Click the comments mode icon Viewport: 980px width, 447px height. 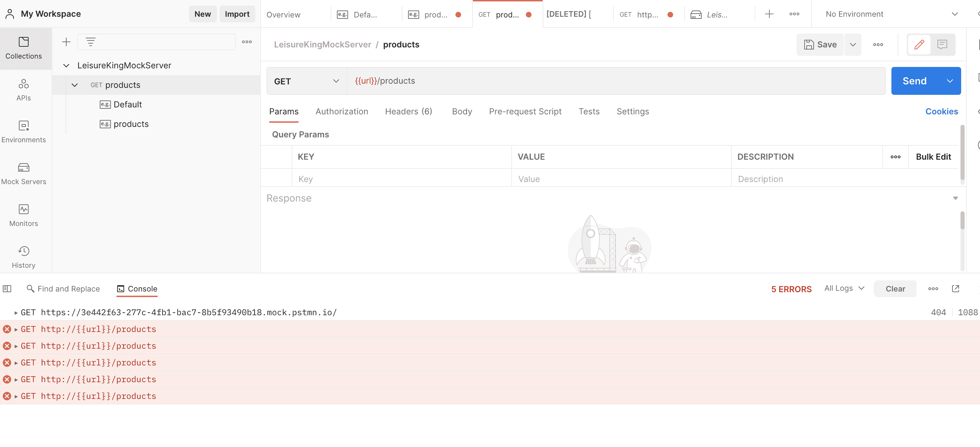click(x=942, y=45)
